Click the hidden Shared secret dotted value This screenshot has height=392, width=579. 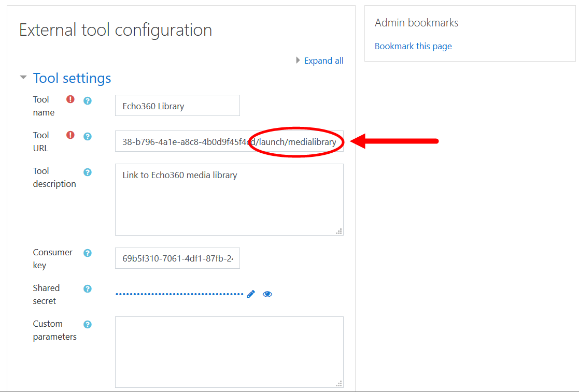click(x=179, y=294)
